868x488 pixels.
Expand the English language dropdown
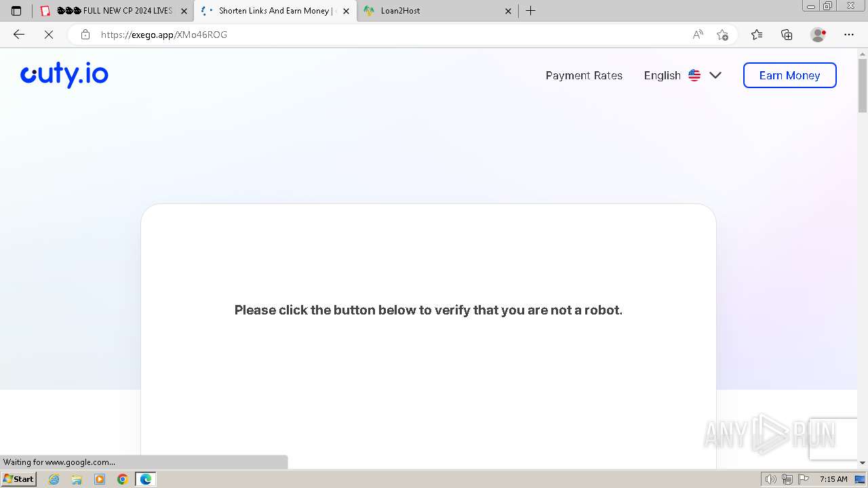682,75
